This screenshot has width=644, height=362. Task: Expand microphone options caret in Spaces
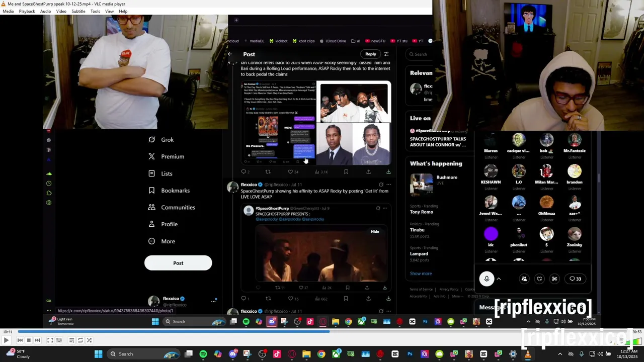pos(499,279)
